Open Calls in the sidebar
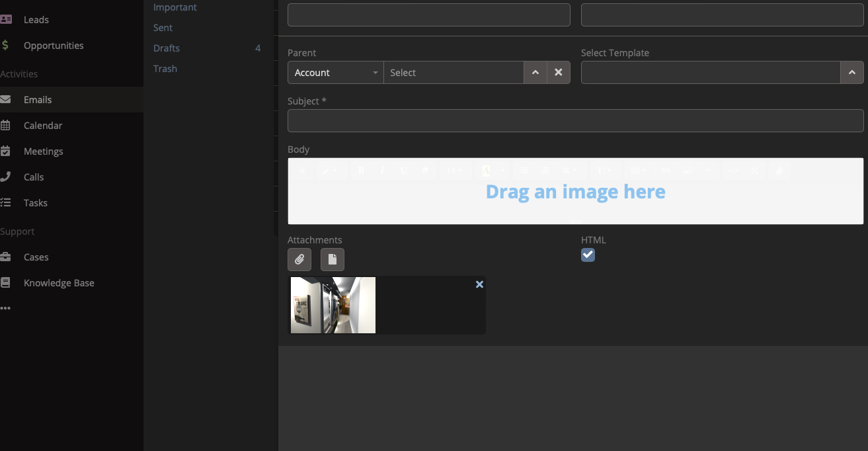The image size is (868, 451). point(34,177)
